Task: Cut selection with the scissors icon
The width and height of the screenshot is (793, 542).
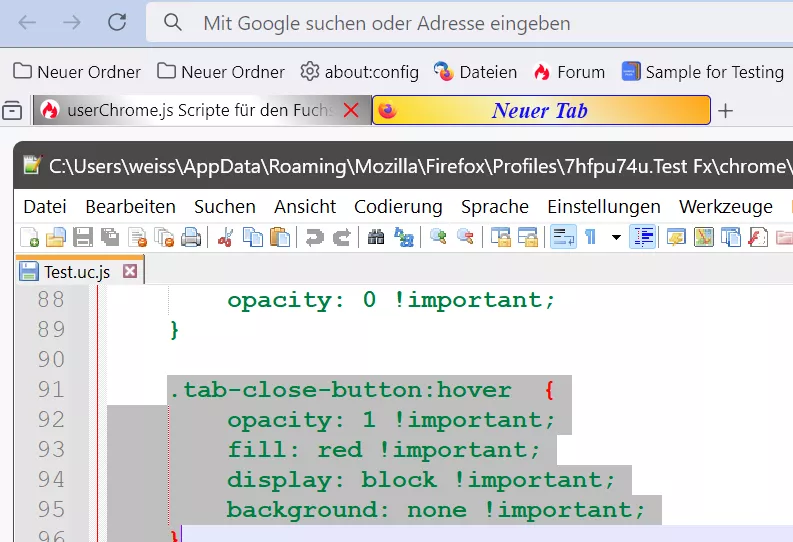Action: click(226, 237)
